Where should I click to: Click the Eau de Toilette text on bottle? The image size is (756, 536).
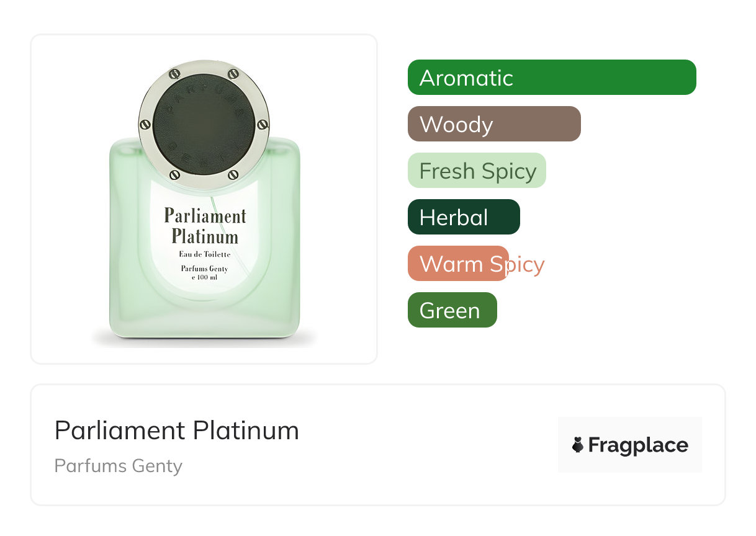tap(204, 254)
